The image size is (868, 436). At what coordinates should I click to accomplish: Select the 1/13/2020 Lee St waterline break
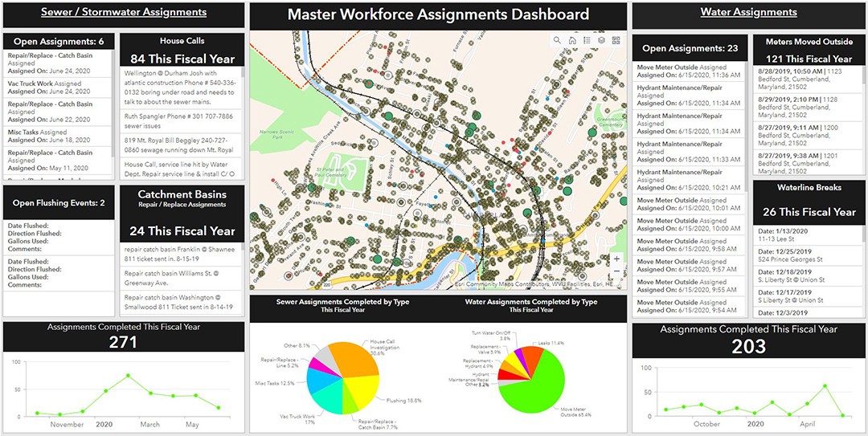[806, 234]
